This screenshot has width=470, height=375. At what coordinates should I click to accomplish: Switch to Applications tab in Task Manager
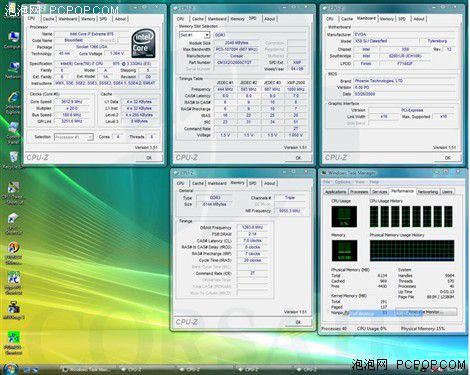(335, 192)
